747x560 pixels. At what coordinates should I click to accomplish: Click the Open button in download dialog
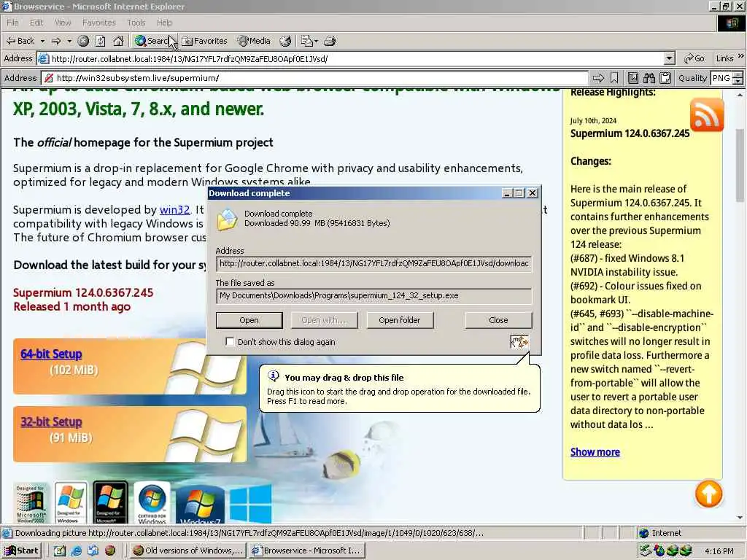pyautogui.click(x=249, y=321)
